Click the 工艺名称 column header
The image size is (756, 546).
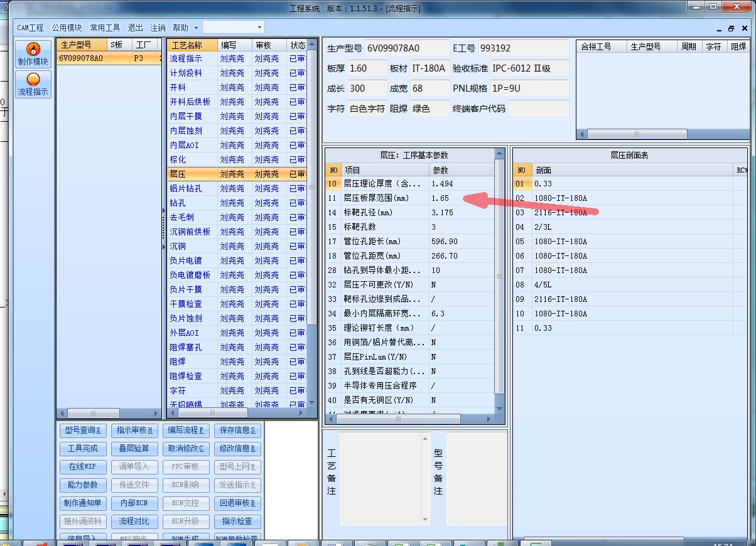[x=192, y=45]
